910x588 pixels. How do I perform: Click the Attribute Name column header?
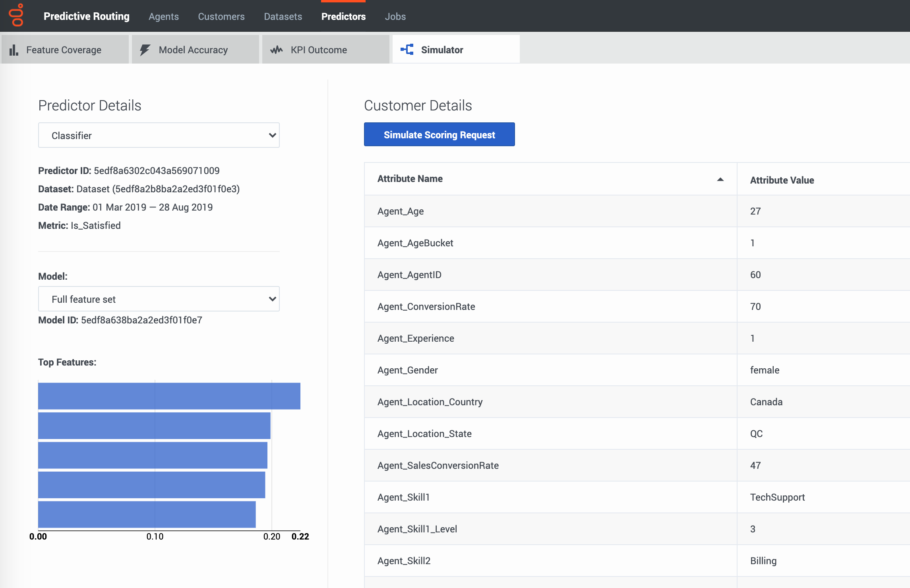[551, 179]
